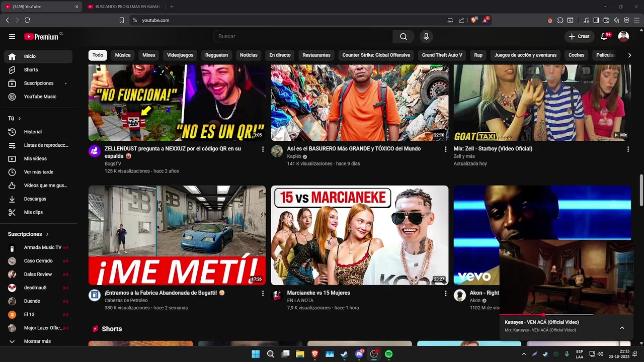Open Mis clips in the sidebar

38,212
